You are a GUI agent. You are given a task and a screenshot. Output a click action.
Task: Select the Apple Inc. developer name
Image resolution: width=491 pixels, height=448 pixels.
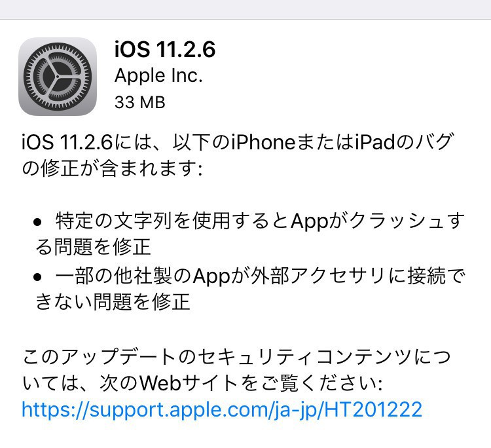pos(158,76)
